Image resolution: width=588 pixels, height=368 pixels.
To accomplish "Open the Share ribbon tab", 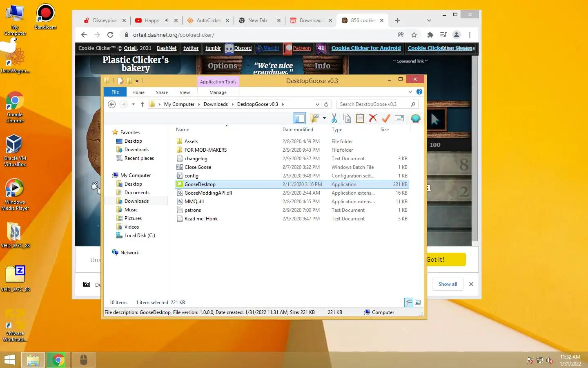I will tap(162, 92).
